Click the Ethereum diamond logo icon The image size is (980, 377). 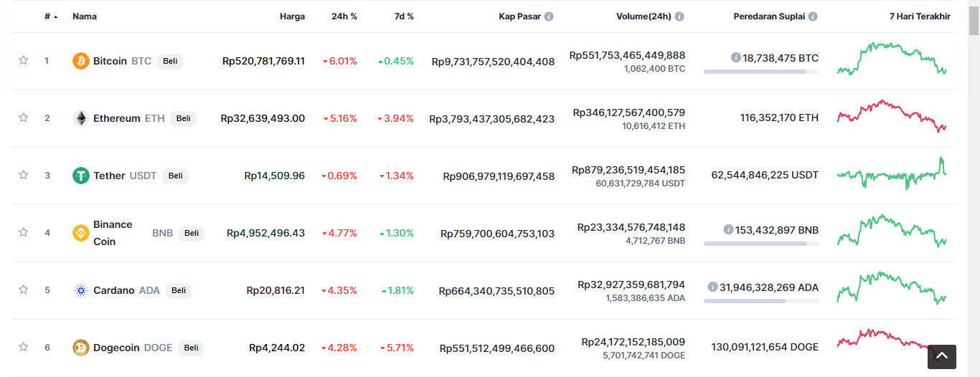tap(81, 118)
